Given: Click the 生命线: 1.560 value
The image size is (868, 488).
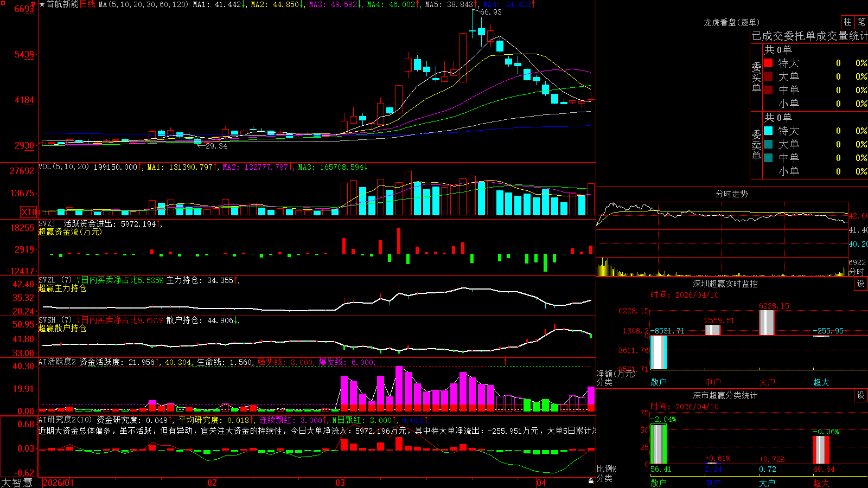Looking at the screenshot, I should 225,362.
